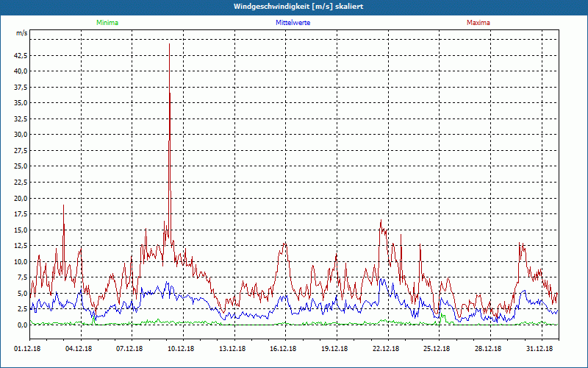Click the 17,5 y-axis value
The height and width of the screenshot is (368, 588).
tap(21, 214)
